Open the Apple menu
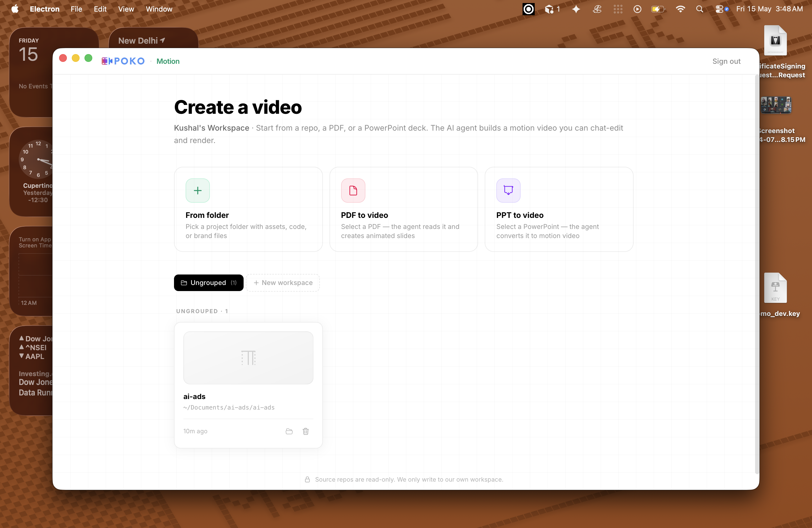Viewport: 812px width, 528px height. [15, 9]
